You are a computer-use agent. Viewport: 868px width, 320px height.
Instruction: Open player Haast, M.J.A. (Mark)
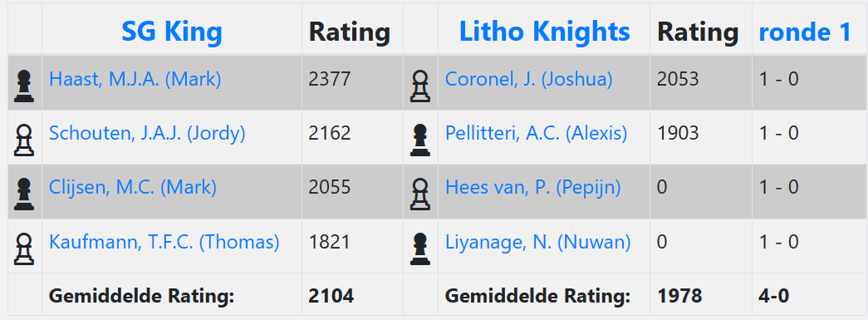point(135,79)
